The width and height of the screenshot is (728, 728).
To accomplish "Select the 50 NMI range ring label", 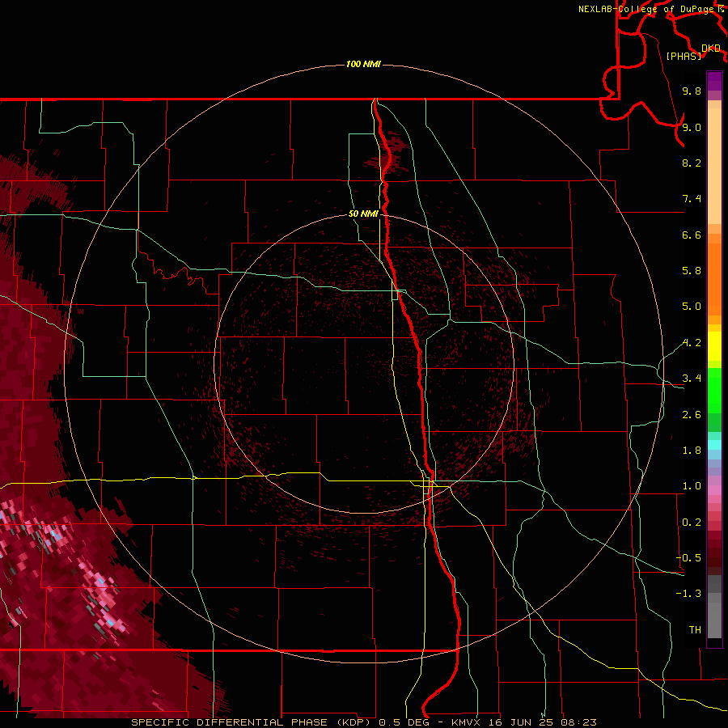I will pyautogui.click(x=363, y=214).
